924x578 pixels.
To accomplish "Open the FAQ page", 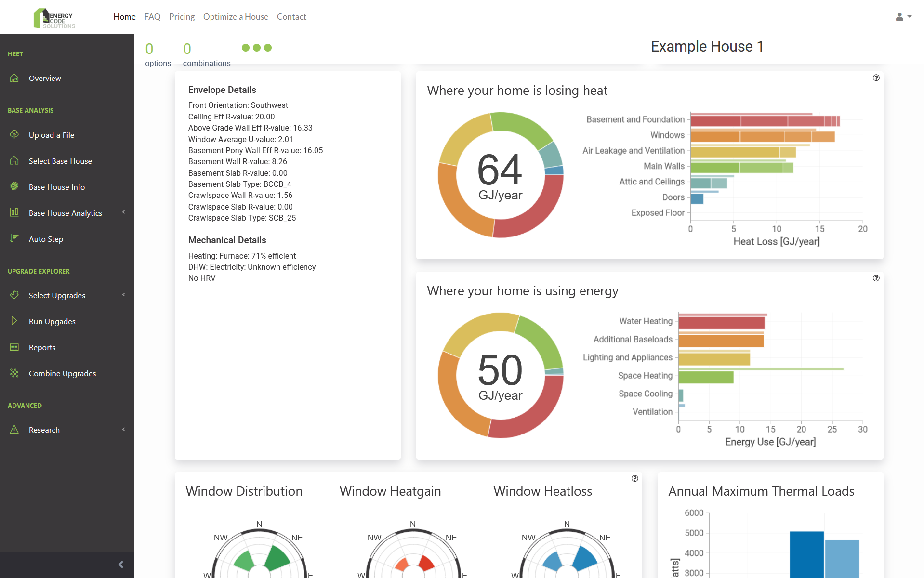I will [152, 16].
